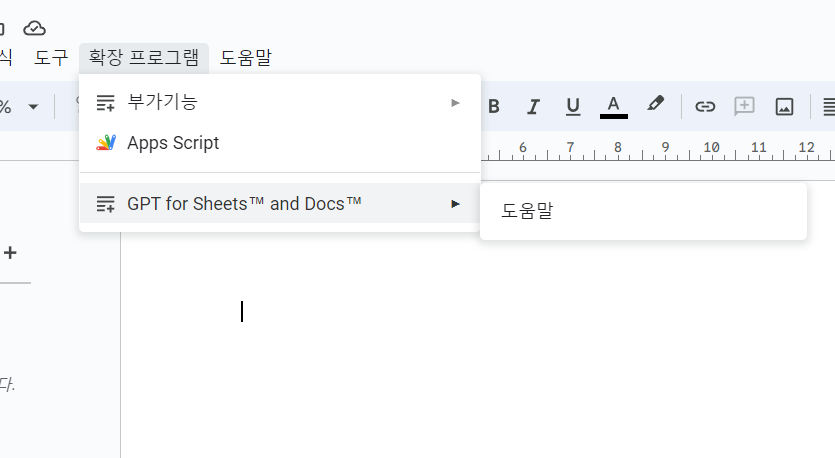835x458 pixels.
Task: Click the add comment icon
Action: (x=744, y=106)
